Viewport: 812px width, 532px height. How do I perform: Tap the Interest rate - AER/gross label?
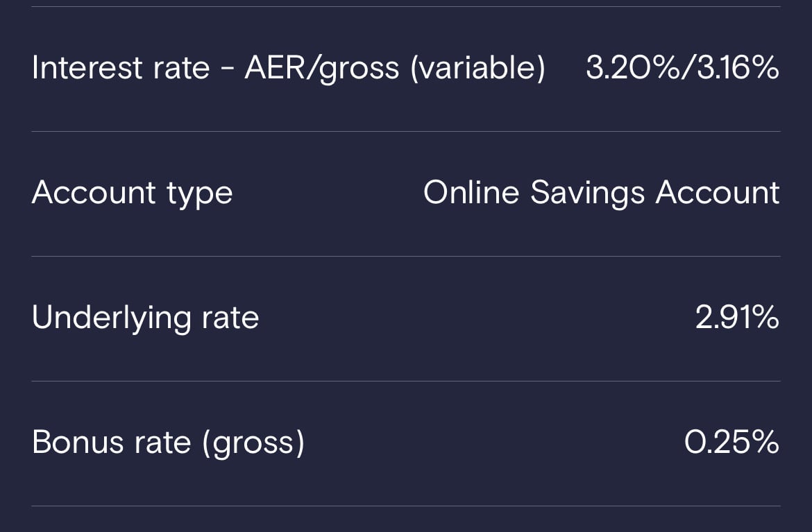(x=289, y=68)
